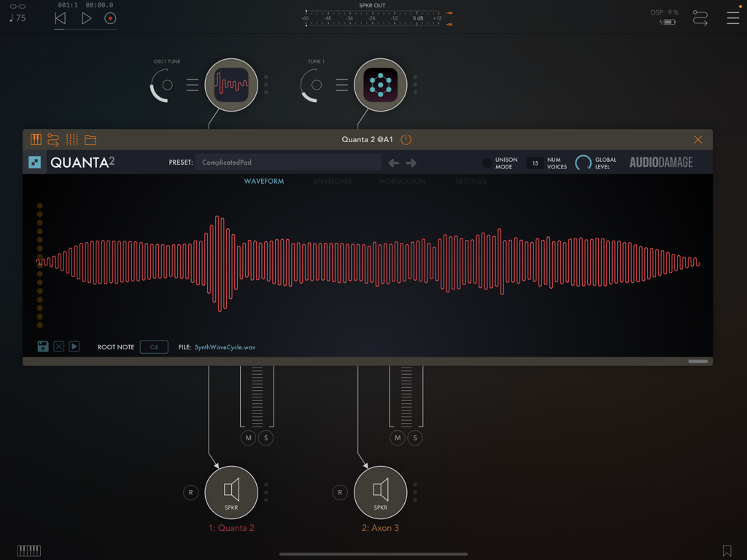Open the Quanta 2 instrument node icon
This screenshot has width=747, height=560.
[x=231, y=85]
